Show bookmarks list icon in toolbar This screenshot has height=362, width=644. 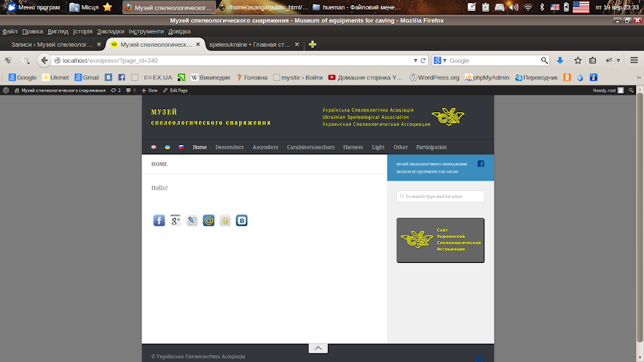pos(593,60)
